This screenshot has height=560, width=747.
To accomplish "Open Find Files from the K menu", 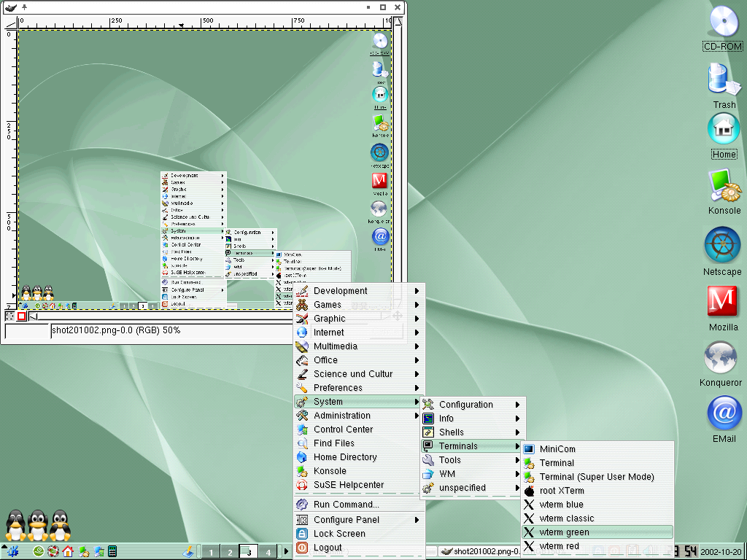I will click(359, 443).
